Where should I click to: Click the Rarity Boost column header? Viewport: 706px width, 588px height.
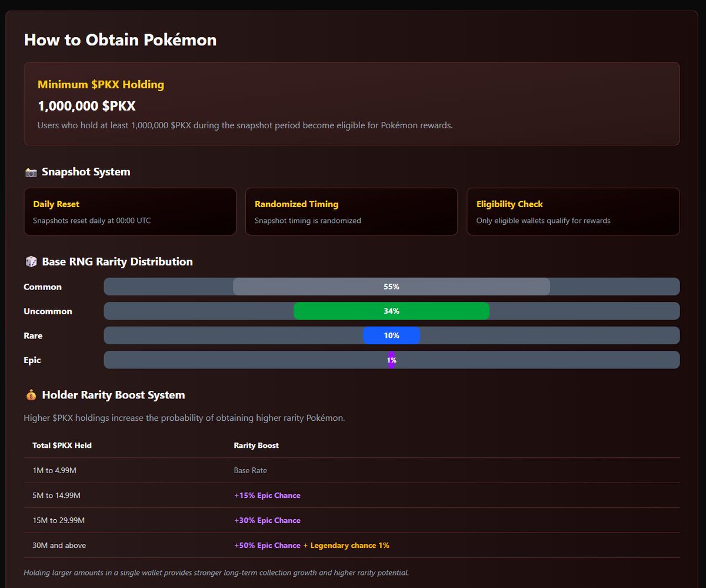click(x=256, y=445)
